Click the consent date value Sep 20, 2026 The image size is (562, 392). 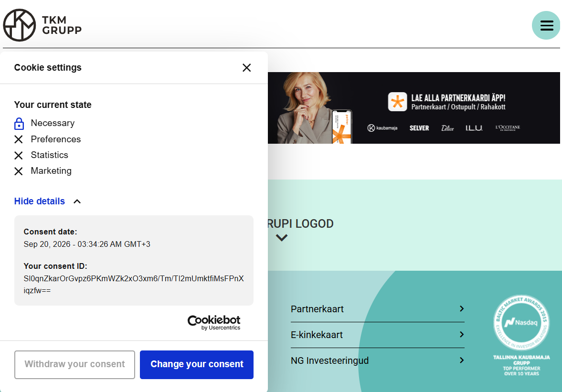pyautogui.click(x=87, y=244)
